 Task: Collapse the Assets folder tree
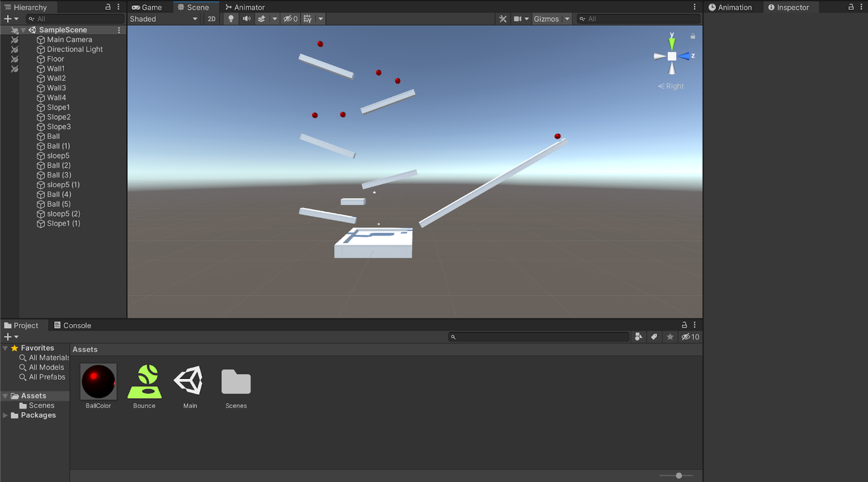point(5,396)
